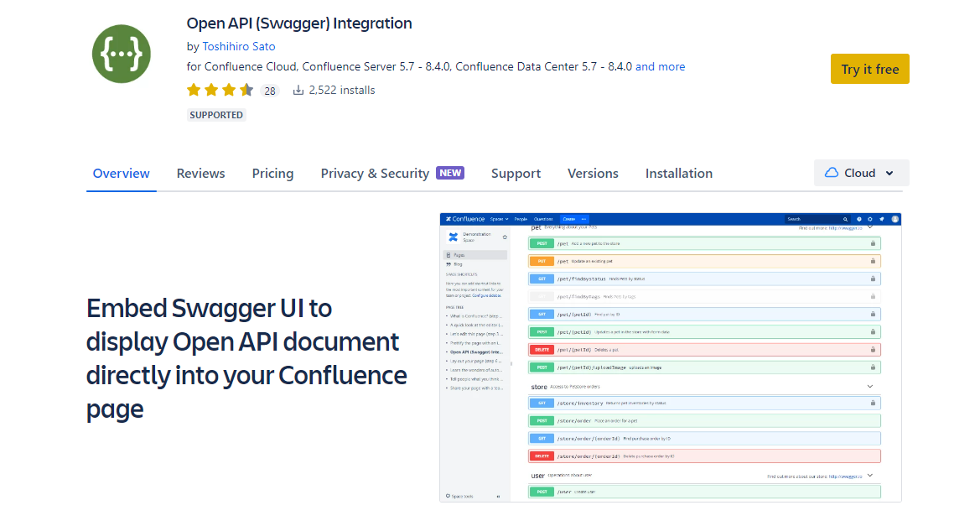Open the 28 reviews count badge
Screen dimensions: 980x526
coord(269,91)
